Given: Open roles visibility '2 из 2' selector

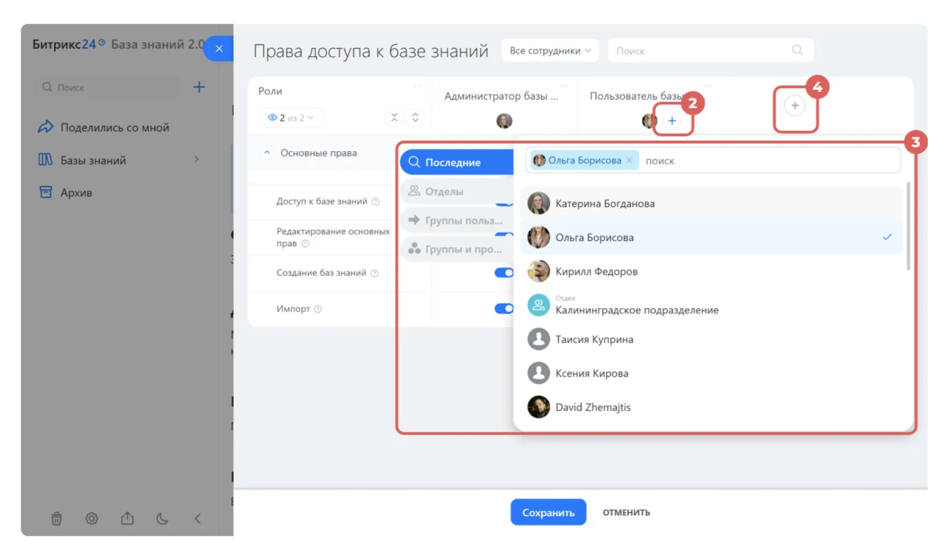Looking at the screenshot, I should [291, 118].
